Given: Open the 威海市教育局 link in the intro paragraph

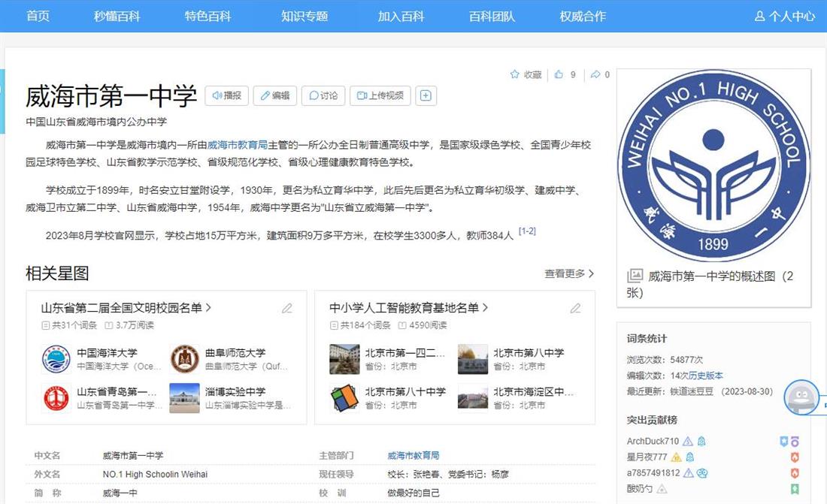Looking at the screenshot, I should 238,145.
